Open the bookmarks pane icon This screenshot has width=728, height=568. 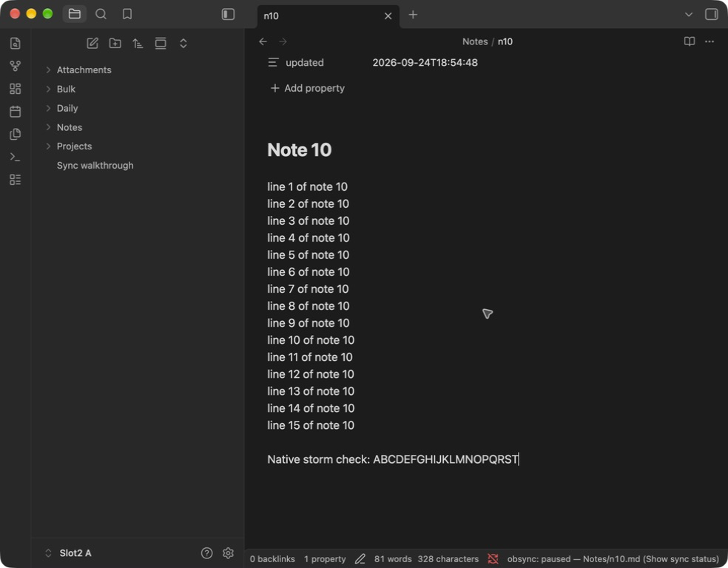[127, 14]
